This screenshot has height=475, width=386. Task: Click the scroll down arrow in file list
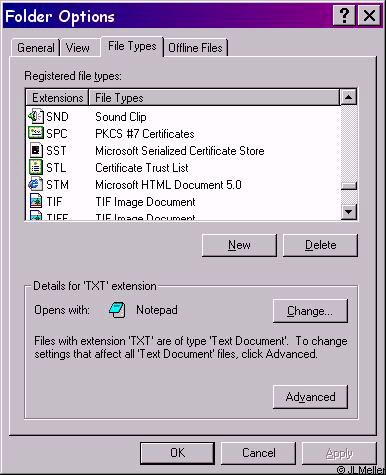(349, 211)
